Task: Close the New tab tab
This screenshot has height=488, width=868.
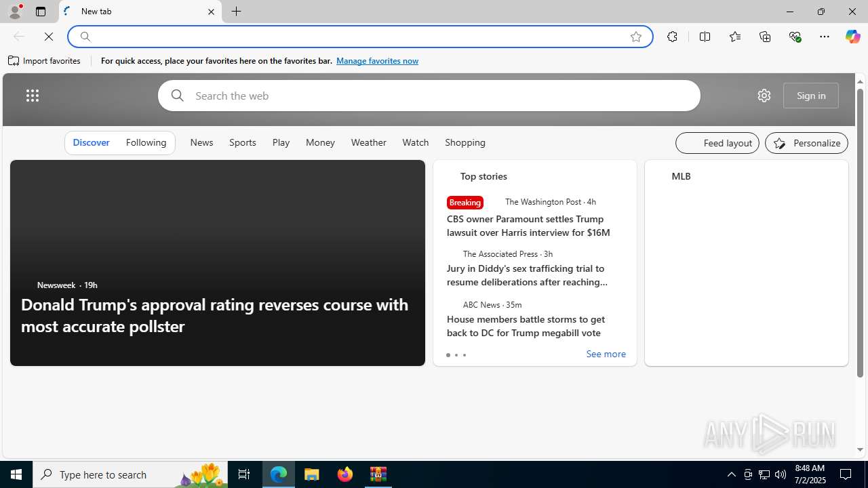Action: coord(211,12)
